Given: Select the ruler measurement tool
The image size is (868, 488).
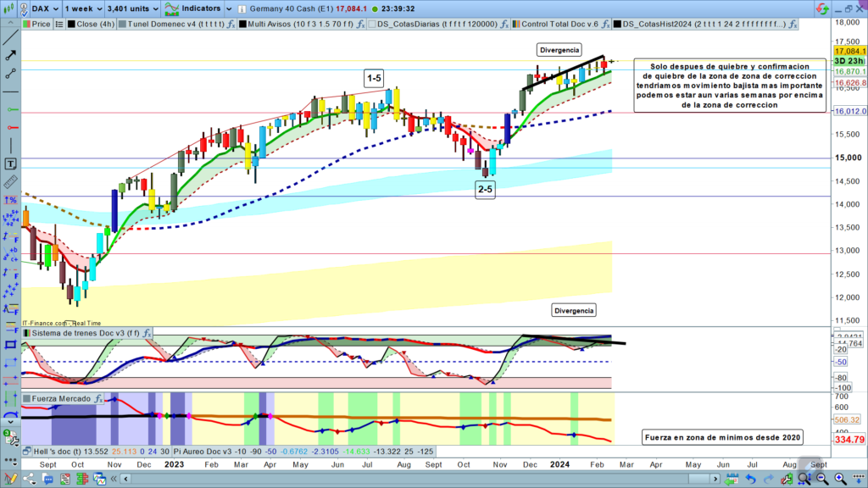Looking at the screenshot, I should click(11, 182).
